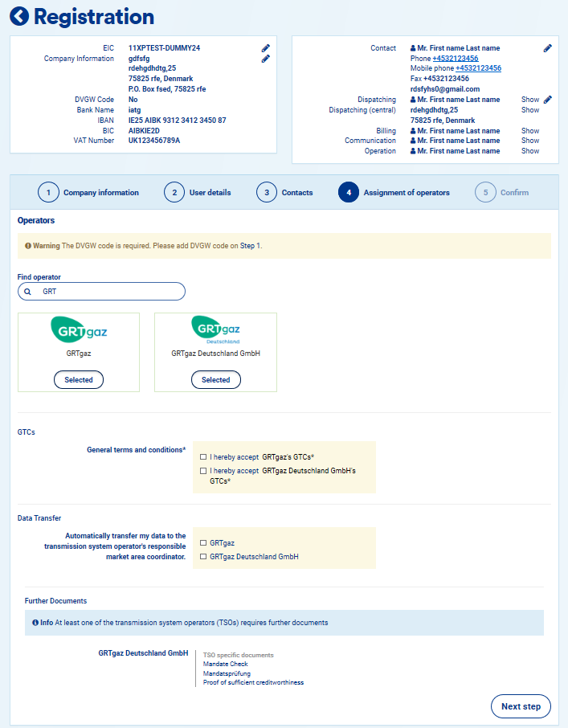Screen dimensions: 568x728
Task: Click the GRTgaz Deutschland logo
Action: (x=216, y=329)
